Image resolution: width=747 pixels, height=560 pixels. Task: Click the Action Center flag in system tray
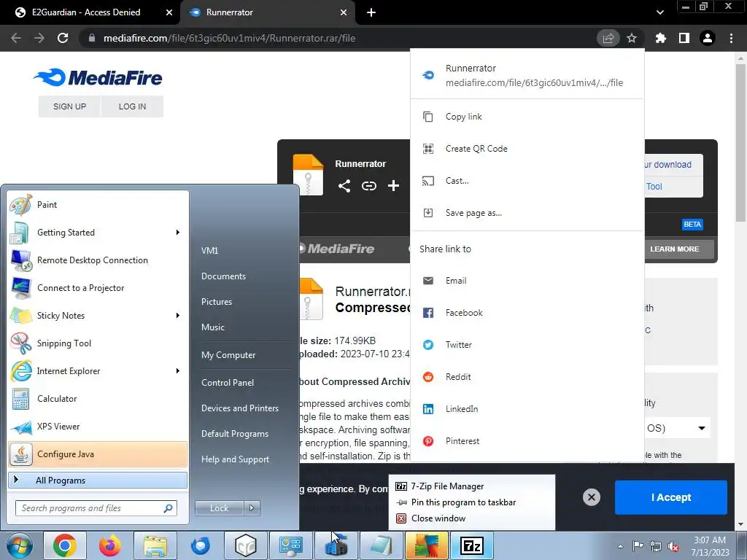(638, 546)
